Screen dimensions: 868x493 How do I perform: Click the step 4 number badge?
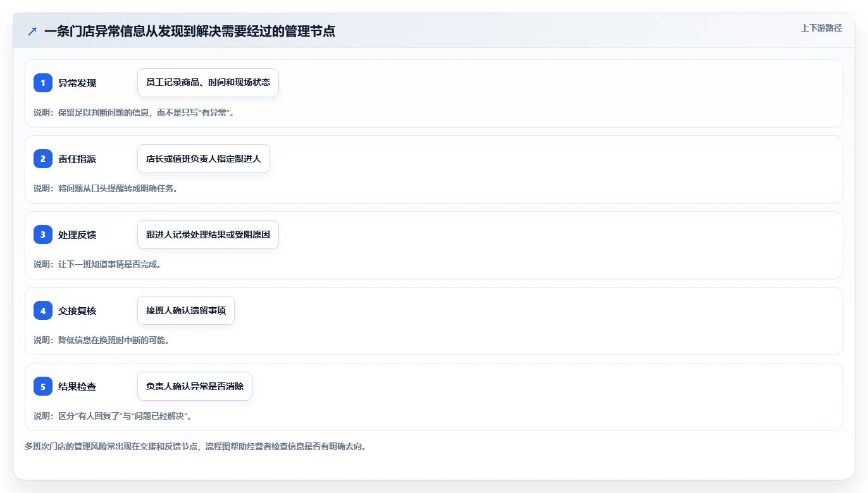tap(43, 310)
